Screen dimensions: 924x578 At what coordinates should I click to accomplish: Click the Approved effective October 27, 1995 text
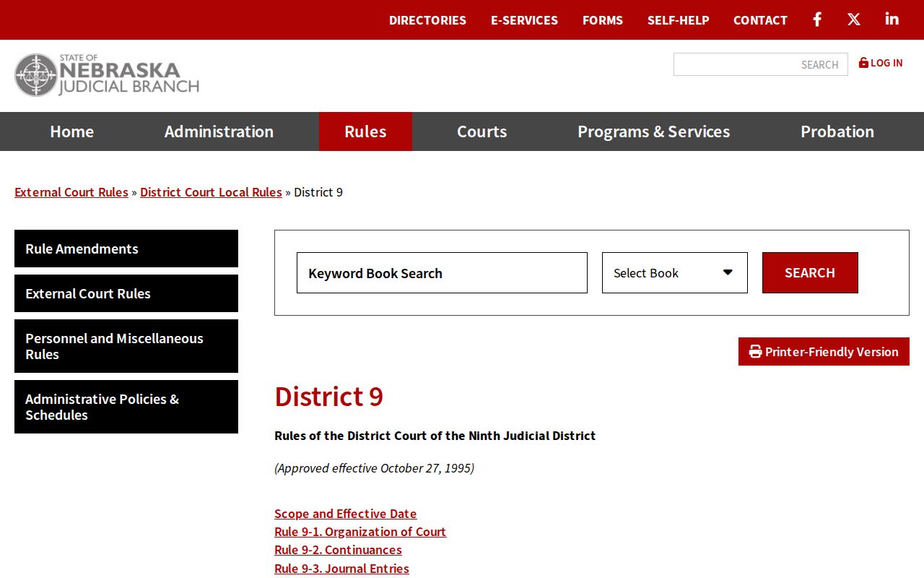coord(375,468)
